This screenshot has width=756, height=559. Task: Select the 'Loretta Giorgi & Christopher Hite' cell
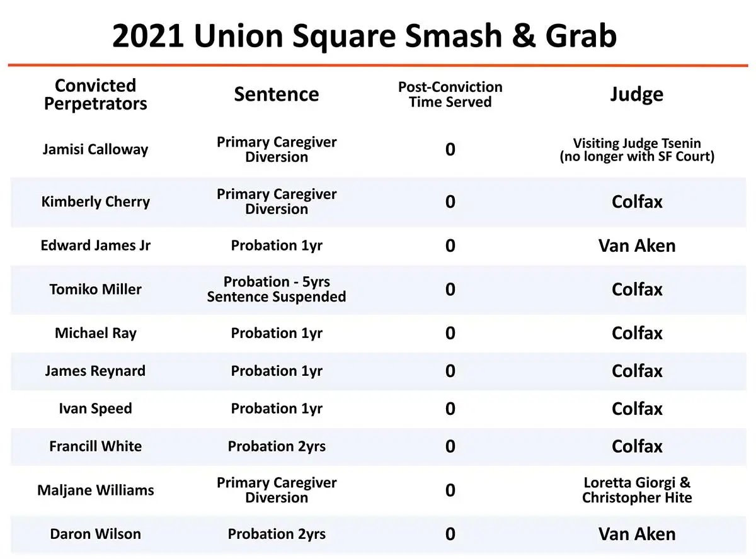636,490
